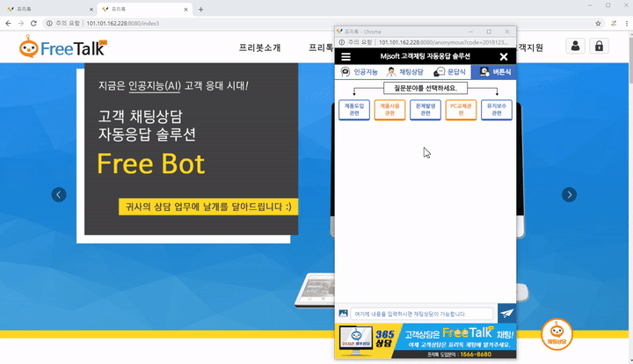Viewport: 633px width, 364px height.
Task: Reload page in main browser window
Action: 33,24
